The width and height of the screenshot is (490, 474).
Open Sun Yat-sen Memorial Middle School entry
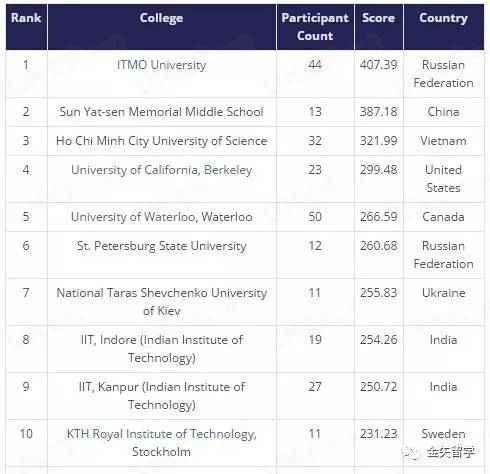pos(161,112)
